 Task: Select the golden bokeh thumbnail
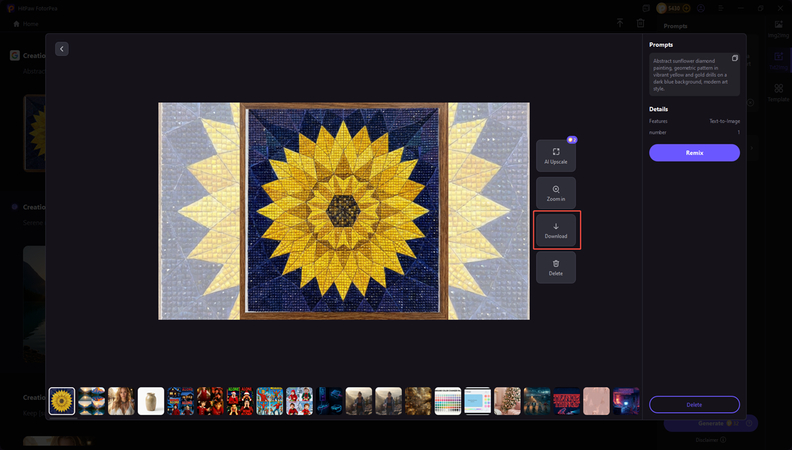click(x=418, y=401)
